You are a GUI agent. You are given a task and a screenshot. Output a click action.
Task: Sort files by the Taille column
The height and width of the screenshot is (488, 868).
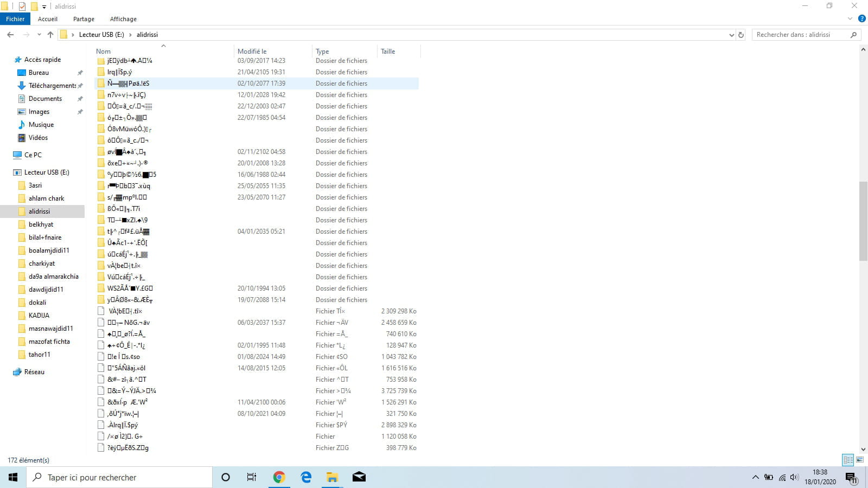pos(388,52)
